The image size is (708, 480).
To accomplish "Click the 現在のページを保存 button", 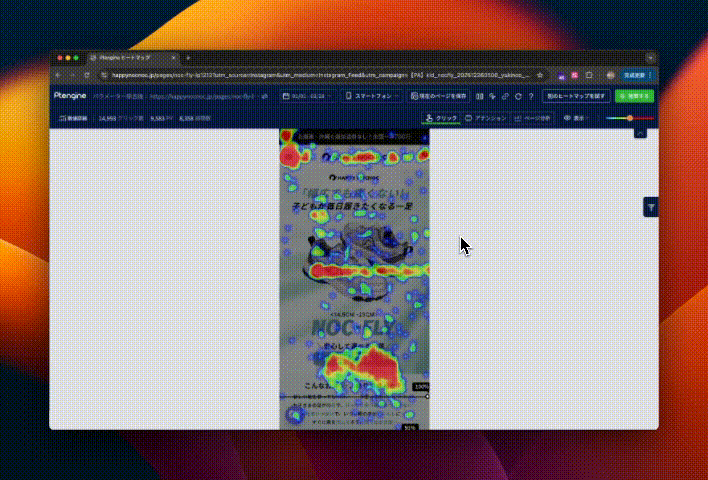I will tap(439, 96).
